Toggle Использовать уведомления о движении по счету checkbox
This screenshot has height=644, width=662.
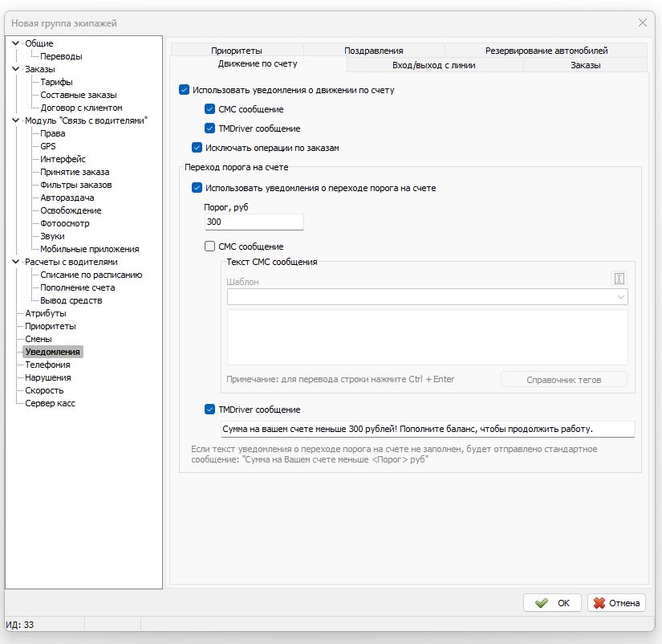tap(184, 90)
